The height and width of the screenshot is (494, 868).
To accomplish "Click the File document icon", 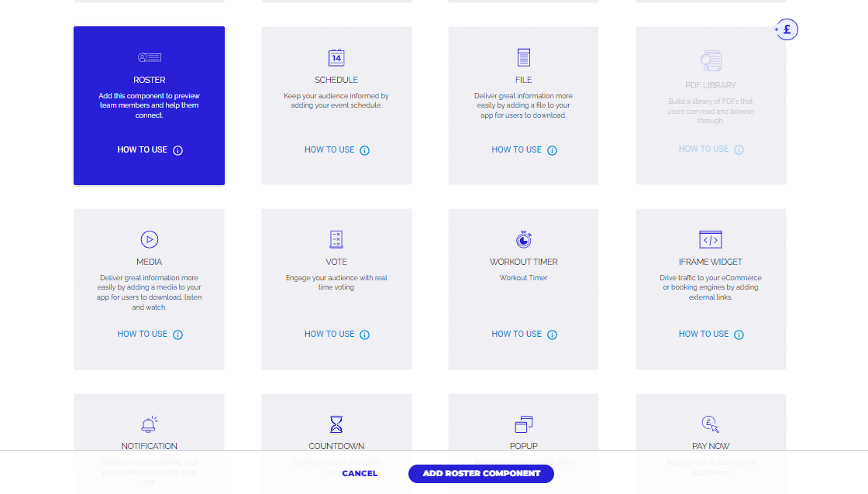I will (x=524, y=57).
